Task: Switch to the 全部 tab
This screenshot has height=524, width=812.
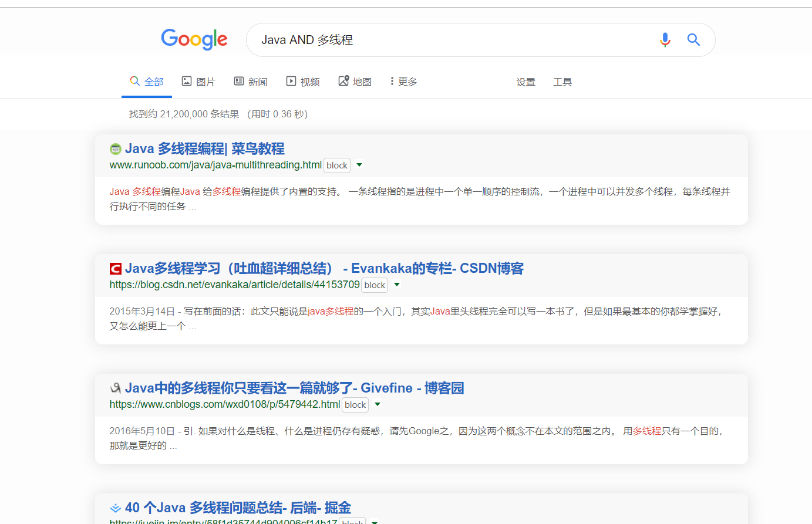Action: click(x=147, y=82)
